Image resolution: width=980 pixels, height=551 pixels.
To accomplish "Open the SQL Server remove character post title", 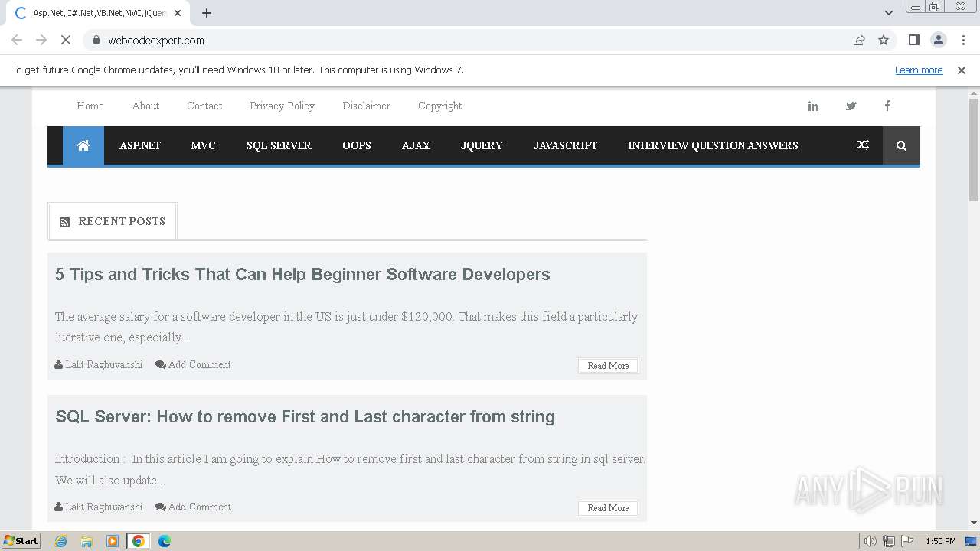I will 305,417.
